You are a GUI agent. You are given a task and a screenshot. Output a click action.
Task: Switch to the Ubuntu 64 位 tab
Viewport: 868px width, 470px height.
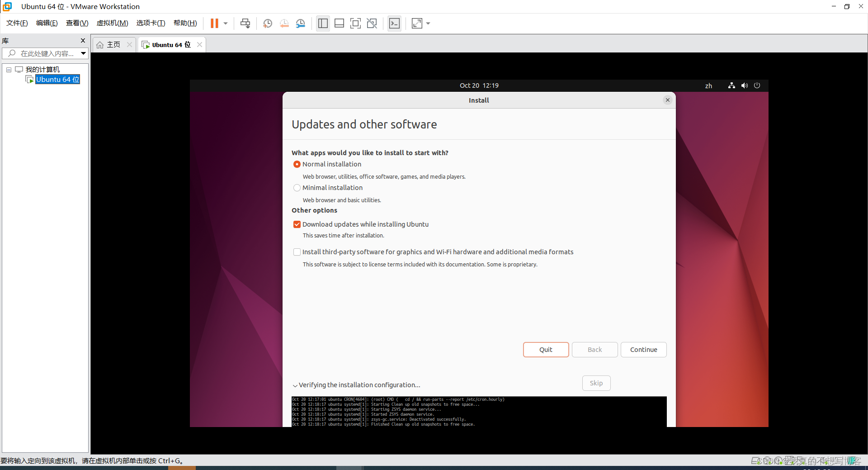click(171, 45)
